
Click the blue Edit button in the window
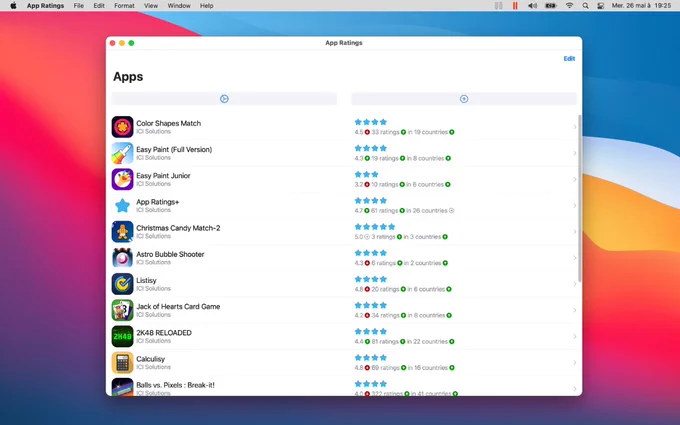[569, 59]
